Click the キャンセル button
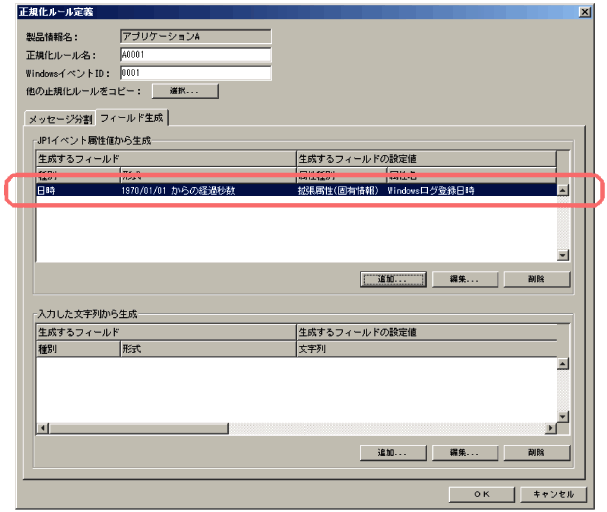The height and width of the screenshot is (512, 607). [x=554, y=494]
